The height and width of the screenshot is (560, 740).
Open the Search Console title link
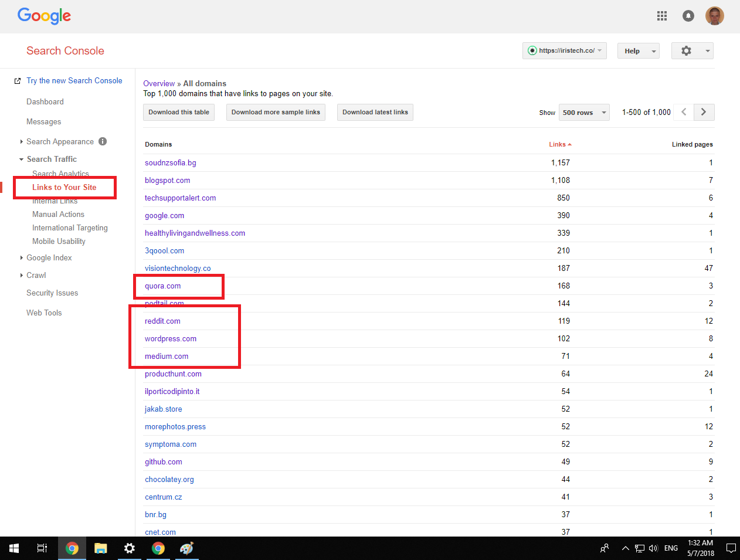tap(65, 51)
